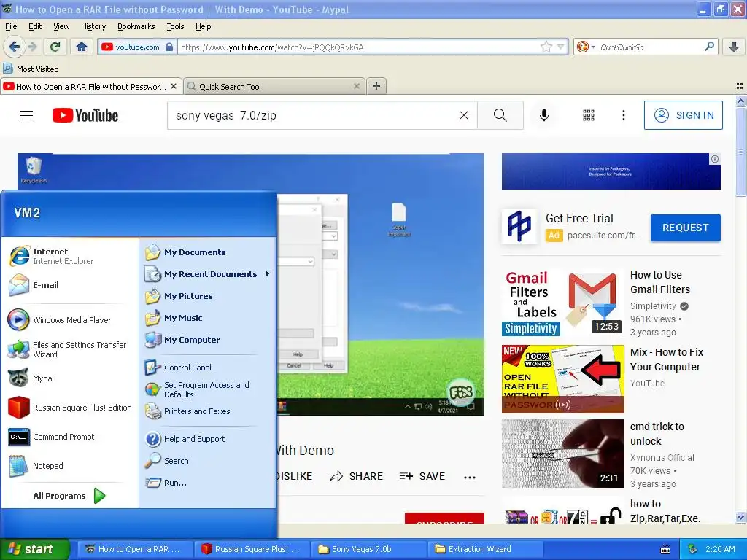The image size is (747, 560).
Task: Click the ad info icon on banner
Action: point(715,159)
